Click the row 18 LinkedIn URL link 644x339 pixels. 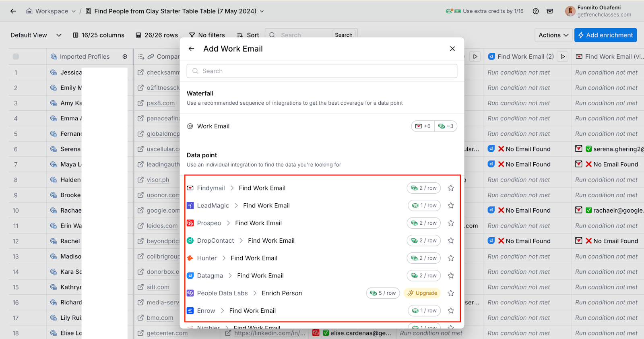[x=270, y=333]
